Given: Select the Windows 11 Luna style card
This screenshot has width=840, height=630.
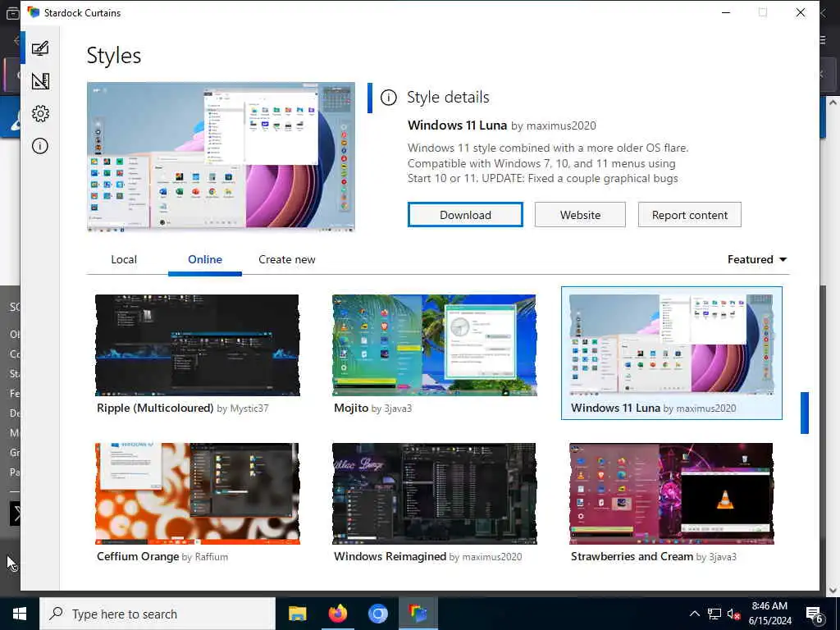Looking at the screenshot, I should pyautogui.click(x=671, y=353).
